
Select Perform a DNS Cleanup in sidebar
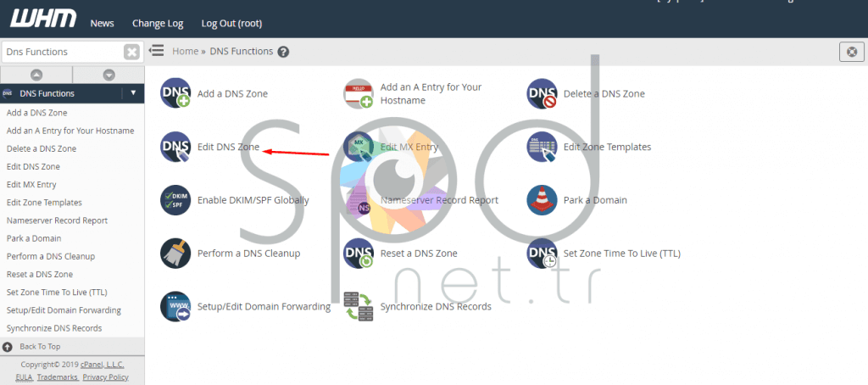pyautogui.click(x=51, y=256)
